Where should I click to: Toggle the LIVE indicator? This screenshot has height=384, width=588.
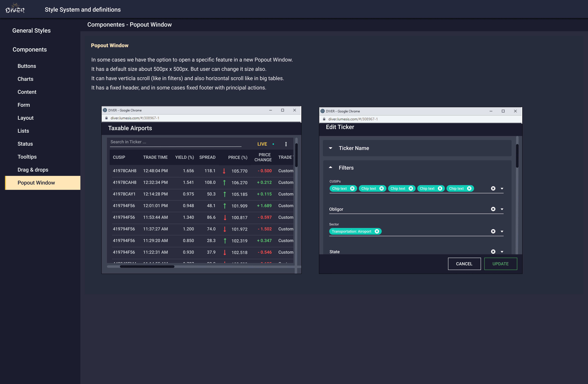click(262, 144)
